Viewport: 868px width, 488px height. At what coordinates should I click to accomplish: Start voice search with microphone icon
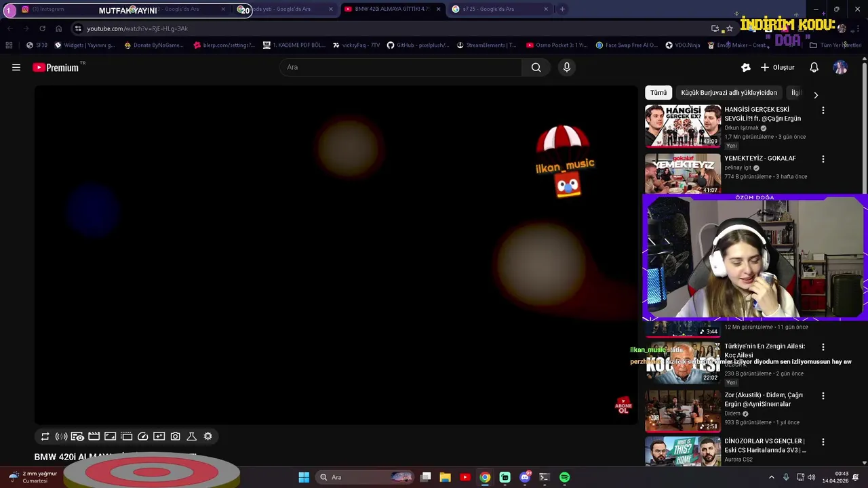567,67
